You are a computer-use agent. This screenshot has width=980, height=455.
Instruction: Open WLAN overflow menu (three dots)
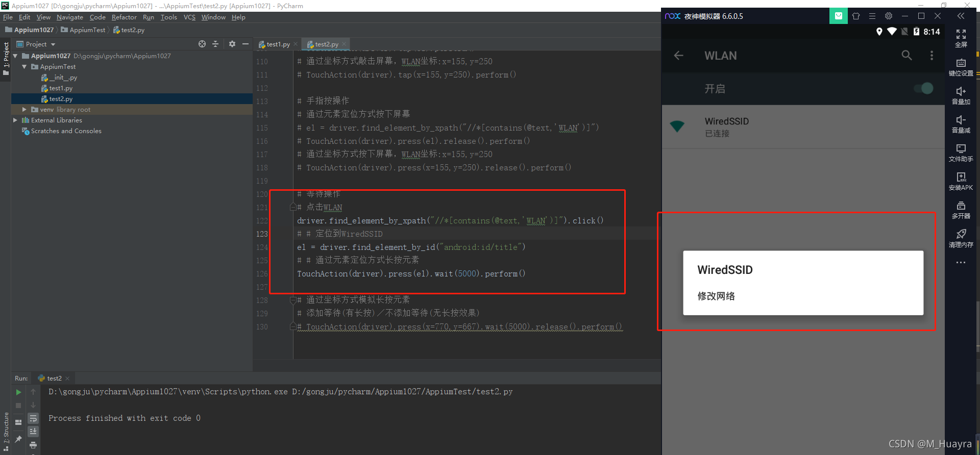(932, 56)
